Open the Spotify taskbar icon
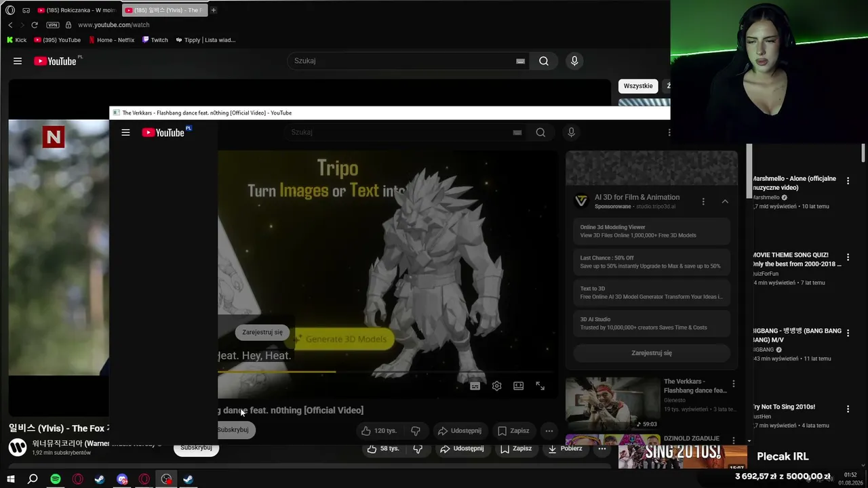The height and width of the screenshot is (488, 868). pyautogui.click(x=56, y=479)
